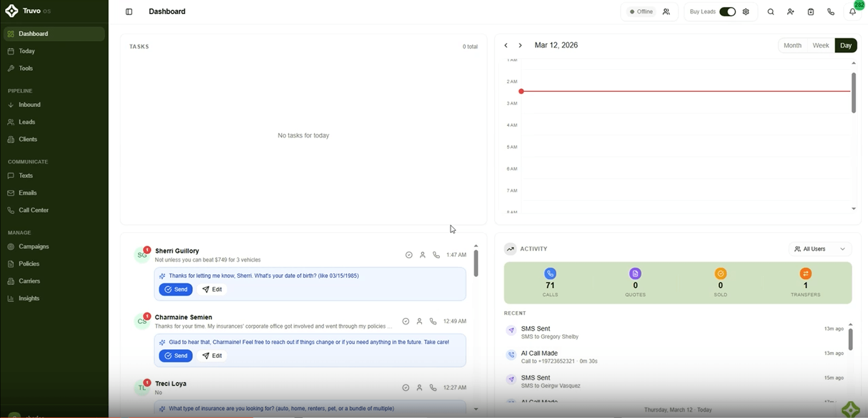Image resolution: width=868 pixels, height=418 pixels.
Task: Open Policies in sidebar
Action: point(54,264)
